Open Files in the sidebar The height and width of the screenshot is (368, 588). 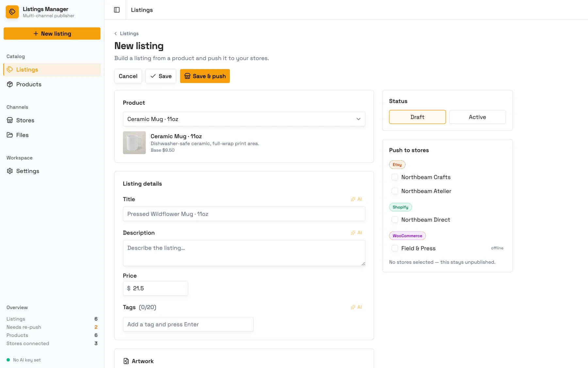(52, 135)
